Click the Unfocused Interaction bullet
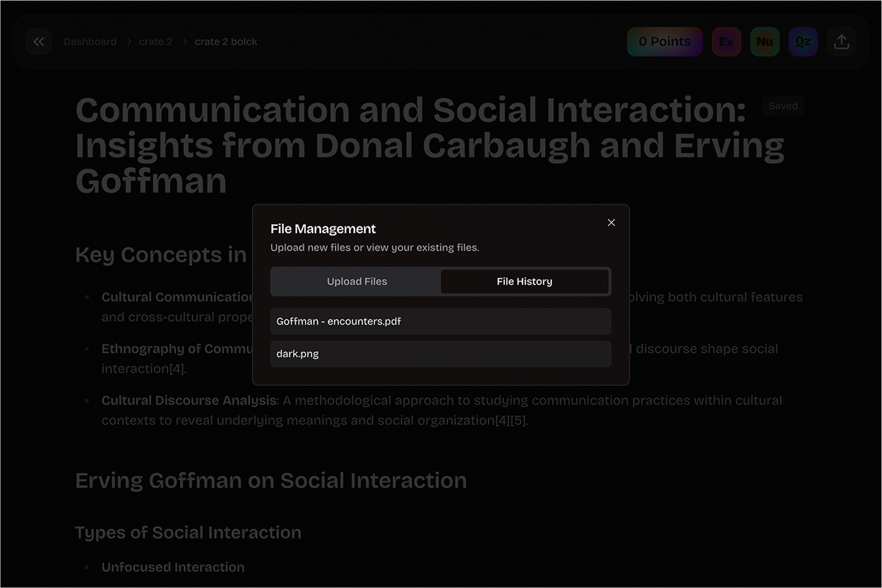The image size is (882, 588). click(173, 567)
